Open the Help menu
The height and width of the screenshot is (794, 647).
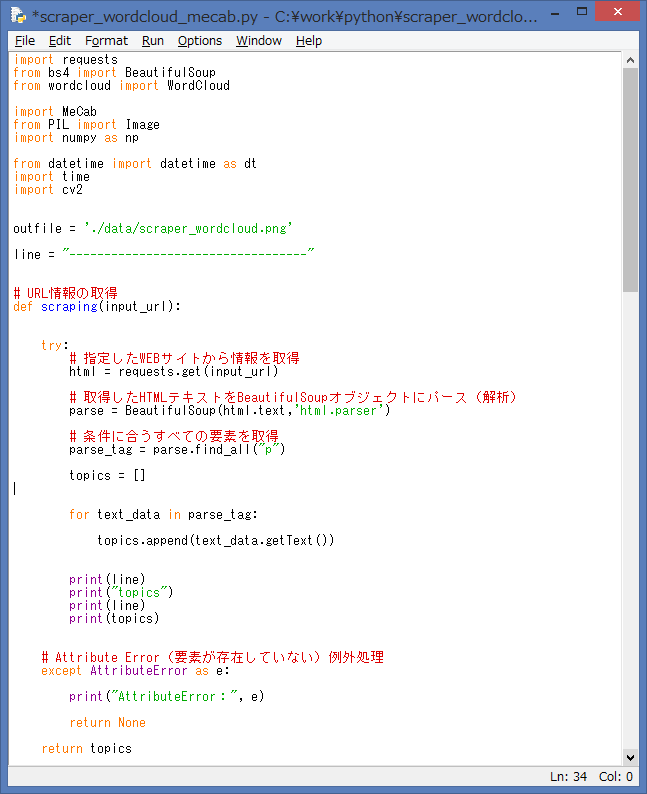tap(309, 40)
